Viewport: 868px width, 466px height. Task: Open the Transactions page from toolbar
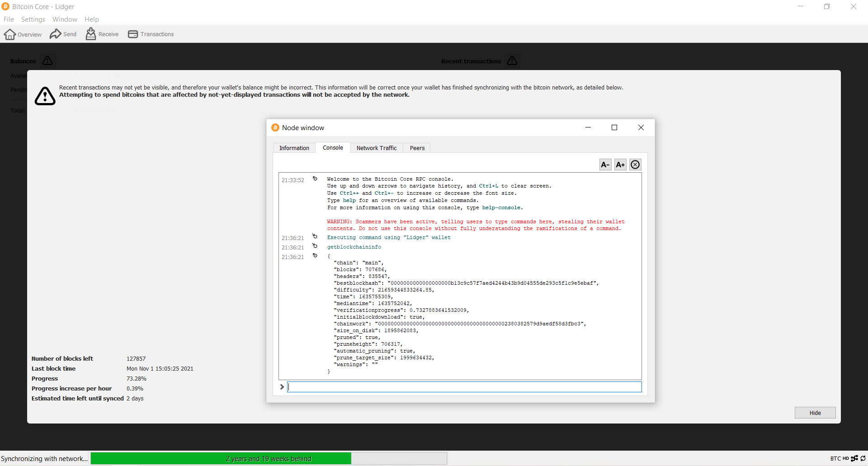(x=151, y=34)
